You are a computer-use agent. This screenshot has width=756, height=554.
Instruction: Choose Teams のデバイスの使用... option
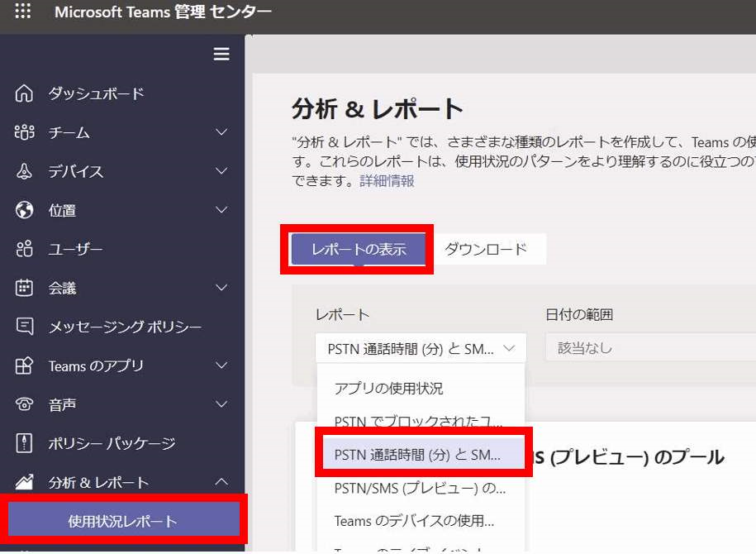(x=414, y=521)
